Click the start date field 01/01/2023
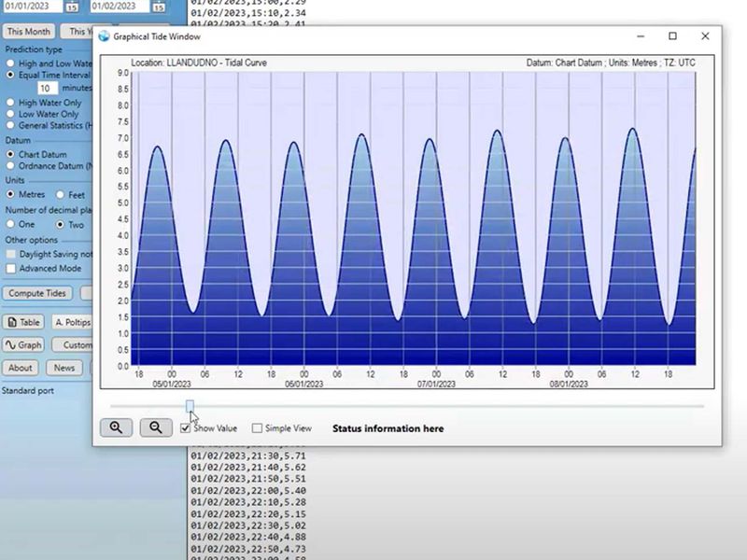This screenshot has width=747, height=560. click(33, 7)
